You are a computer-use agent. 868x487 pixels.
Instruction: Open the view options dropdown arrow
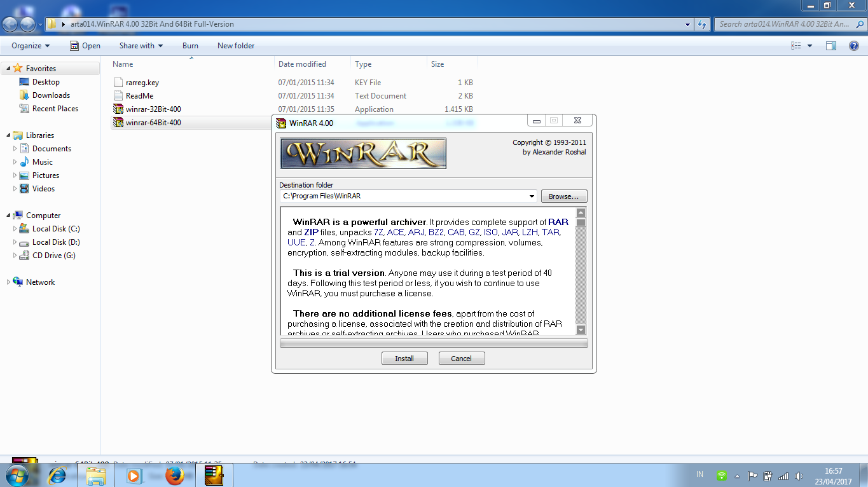(809, 46)
